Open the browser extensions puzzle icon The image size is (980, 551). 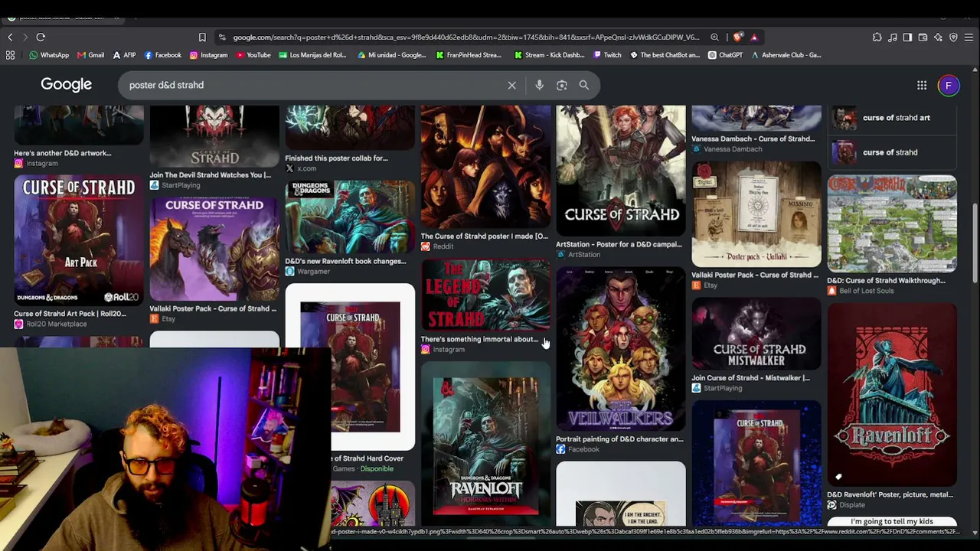click(x=877, y=37)
